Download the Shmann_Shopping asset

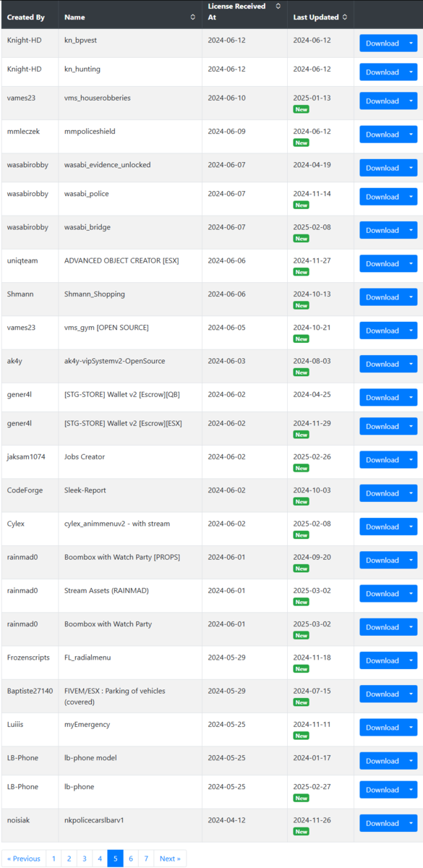click(x=383, y=297)
